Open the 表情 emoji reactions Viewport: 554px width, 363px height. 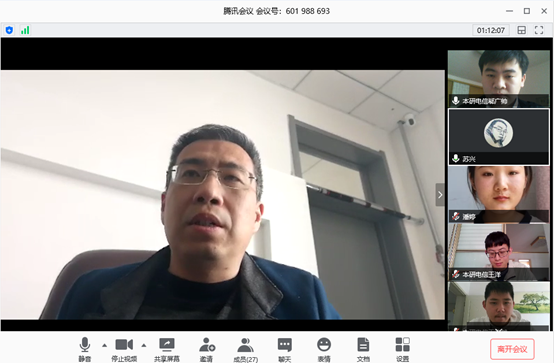click(324, 349)
